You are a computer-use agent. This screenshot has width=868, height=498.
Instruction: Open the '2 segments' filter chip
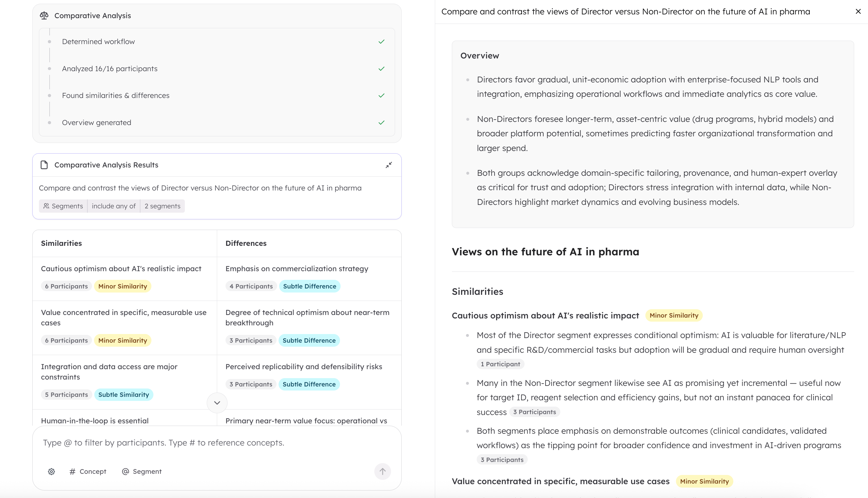pyautogui.click(x=162, y=206)
